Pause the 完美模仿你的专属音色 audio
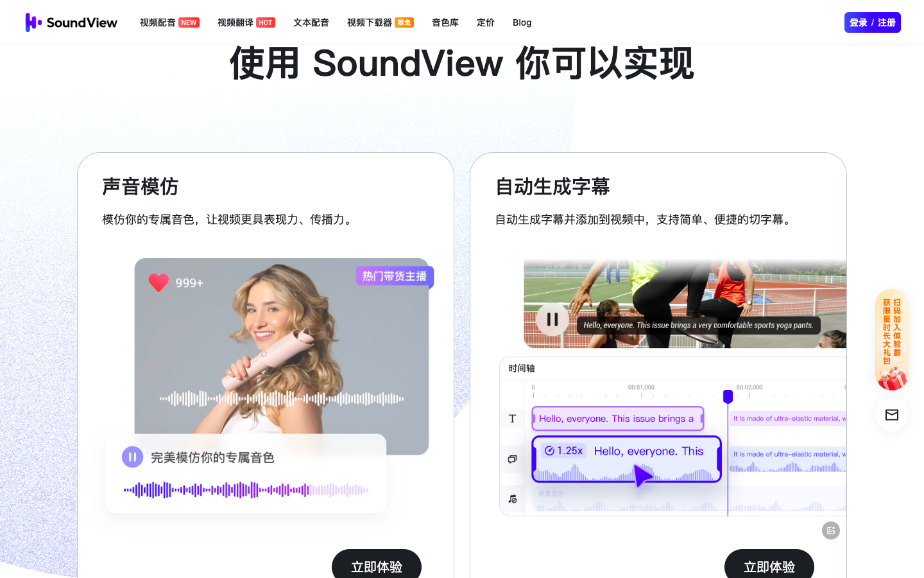Screen dimensions: 924x578 (x=132, y=457)
